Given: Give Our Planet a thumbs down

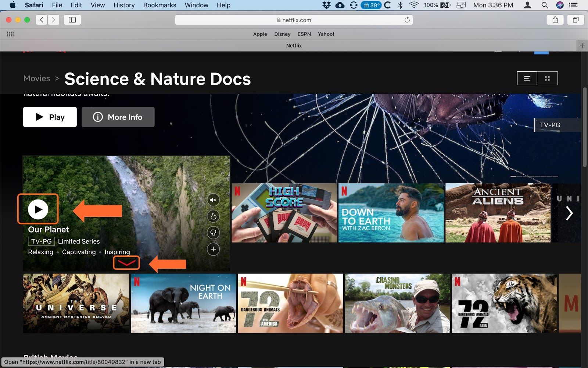Looking at the screenshot, I should (x=213, y=233).
